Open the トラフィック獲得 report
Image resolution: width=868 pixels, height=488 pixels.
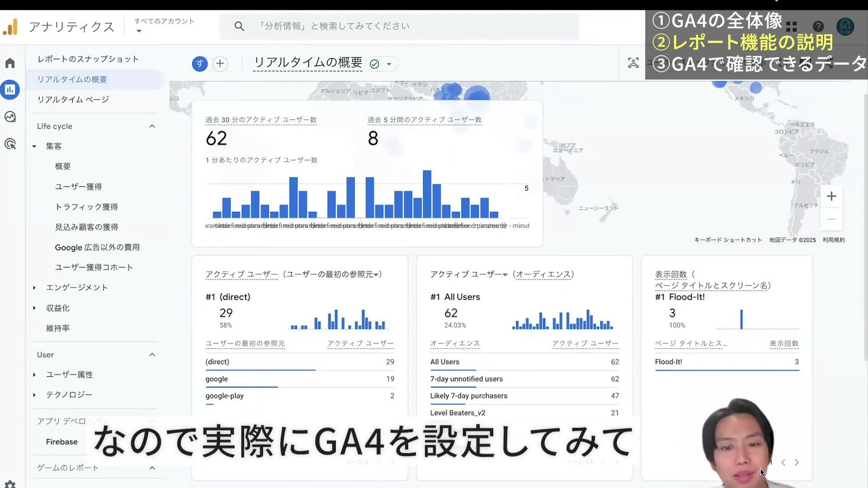[x=86, y=207]
